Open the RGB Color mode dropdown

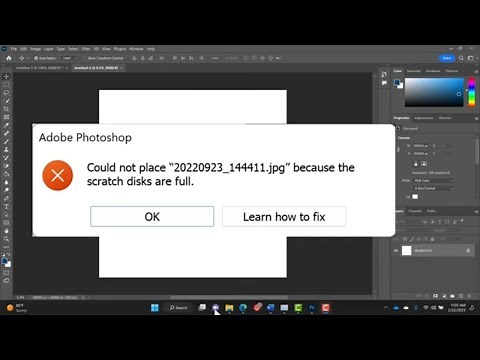(x=433, y=180)
